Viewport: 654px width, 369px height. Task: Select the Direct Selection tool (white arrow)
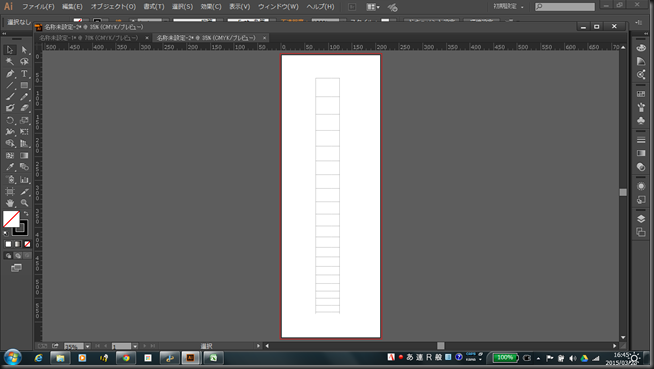pyautogui.click(x=24, y=50)
